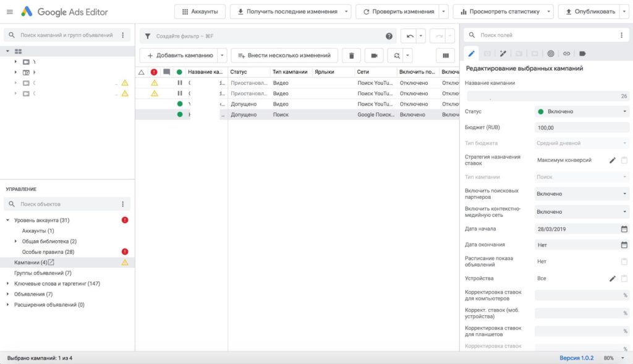Select Группы объявлений (7) in tree
Image resolution: width=633 pixels, height=364 pixels.
43,273
